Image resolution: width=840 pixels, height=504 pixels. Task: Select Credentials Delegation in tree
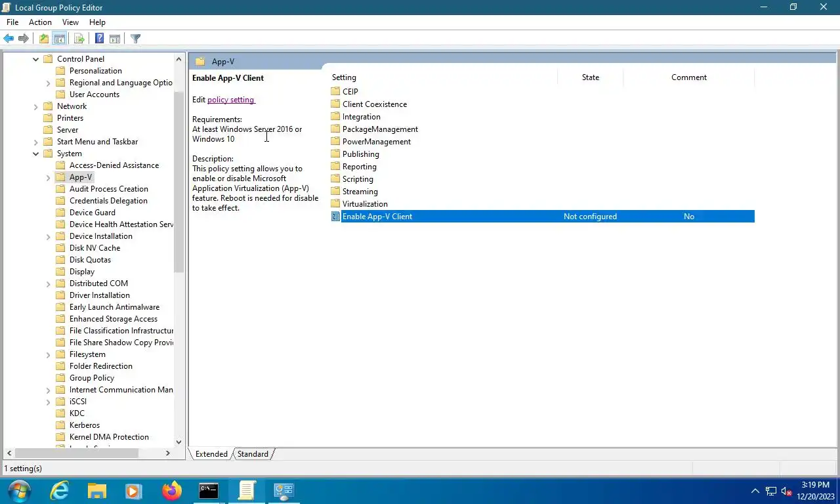(x=108, y=201)
